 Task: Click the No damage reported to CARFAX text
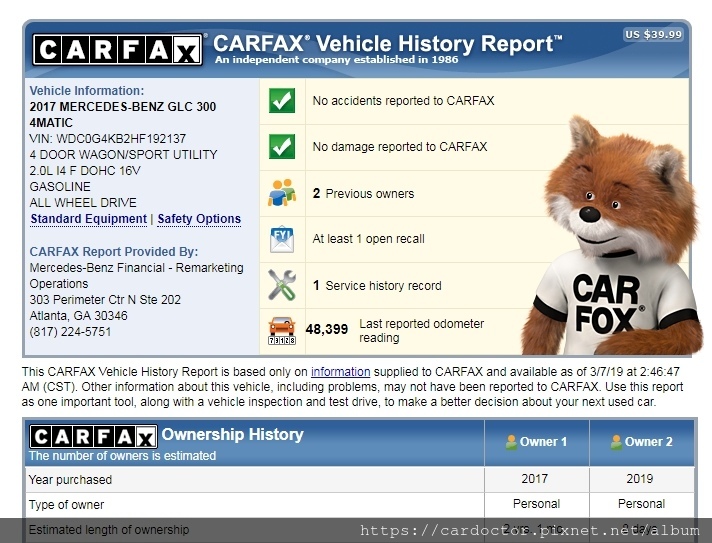click(400, 147)
